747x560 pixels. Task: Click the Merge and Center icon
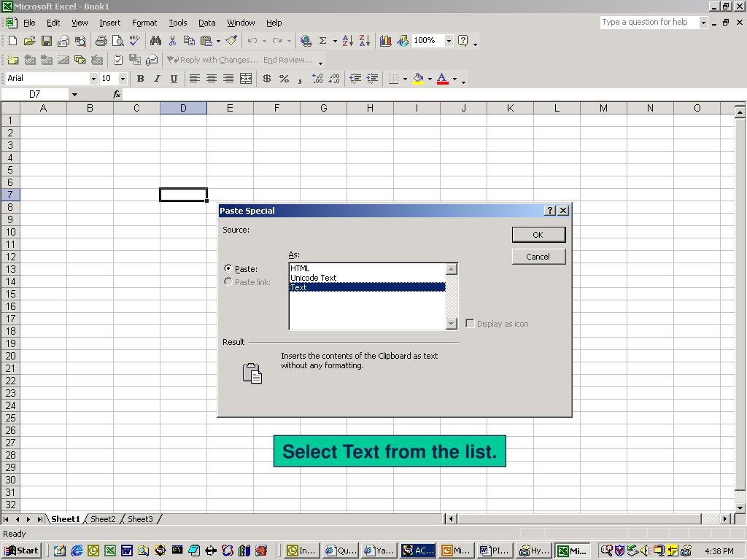coord(246,79)
